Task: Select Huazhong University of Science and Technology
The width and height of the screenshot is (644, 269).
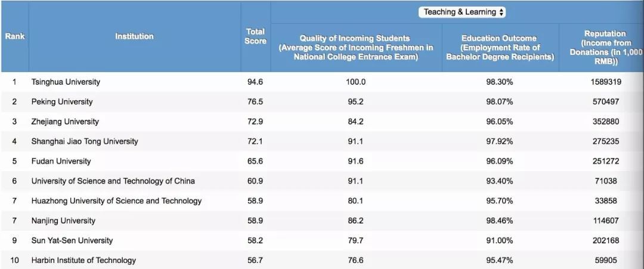Action: coord(116,201)
